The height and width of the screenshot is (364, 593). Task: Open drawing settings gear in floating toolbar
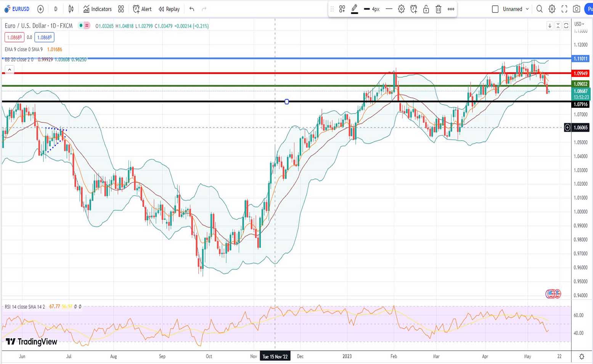tap(401, 9)
